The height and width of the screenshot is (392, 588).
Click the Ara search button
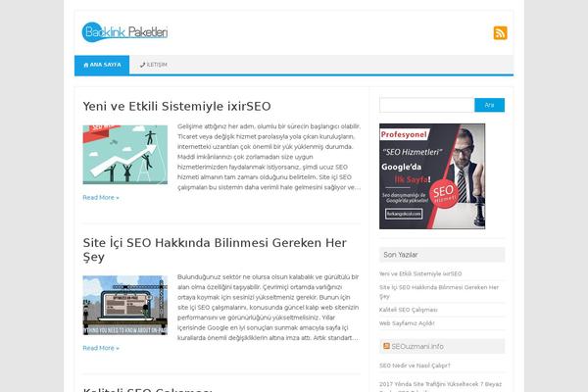(489, 105)
